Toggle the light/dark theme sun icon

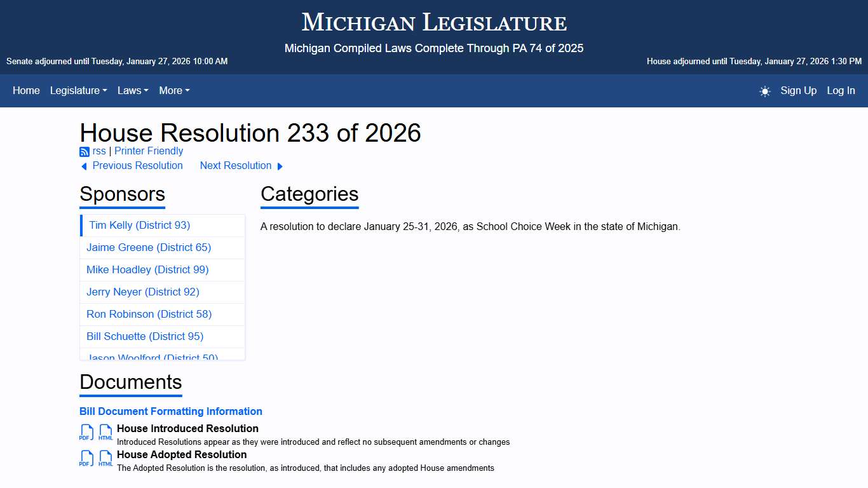click(x=764, y=91)
